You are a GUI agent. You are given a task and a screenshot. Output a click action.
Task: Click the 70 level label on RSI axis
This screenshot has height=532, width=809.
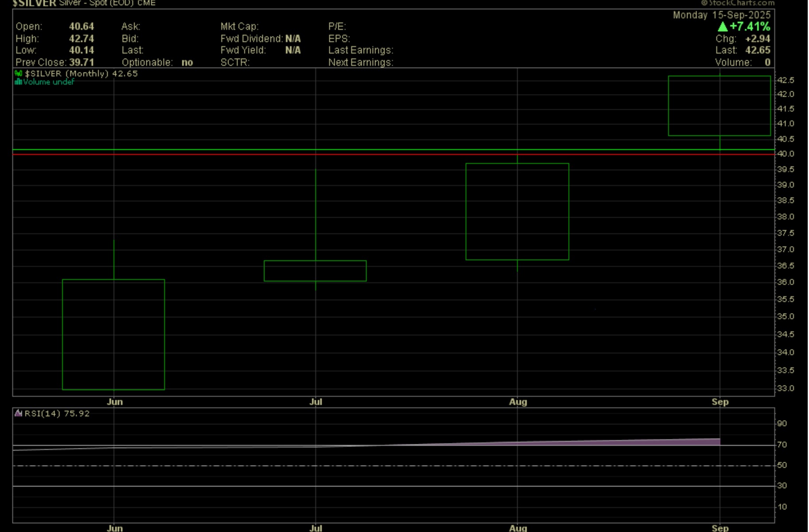[x=782, y=445]
